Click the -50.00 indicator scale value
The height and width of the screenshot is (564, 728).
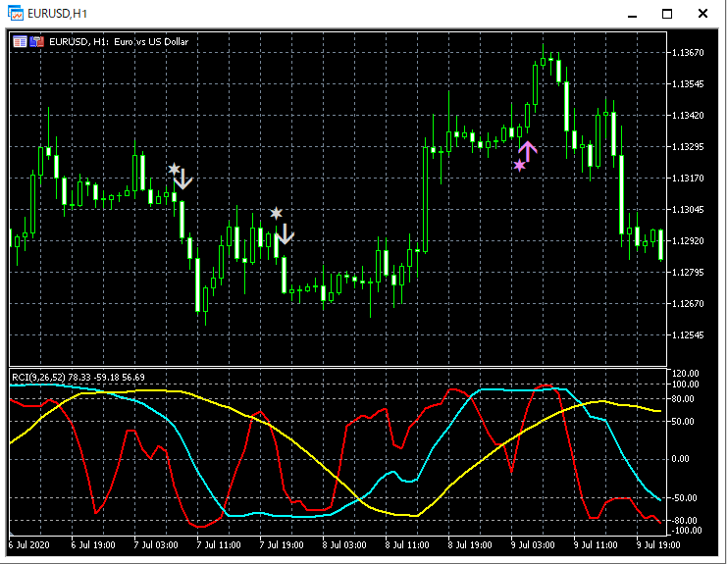pos(683,497)
